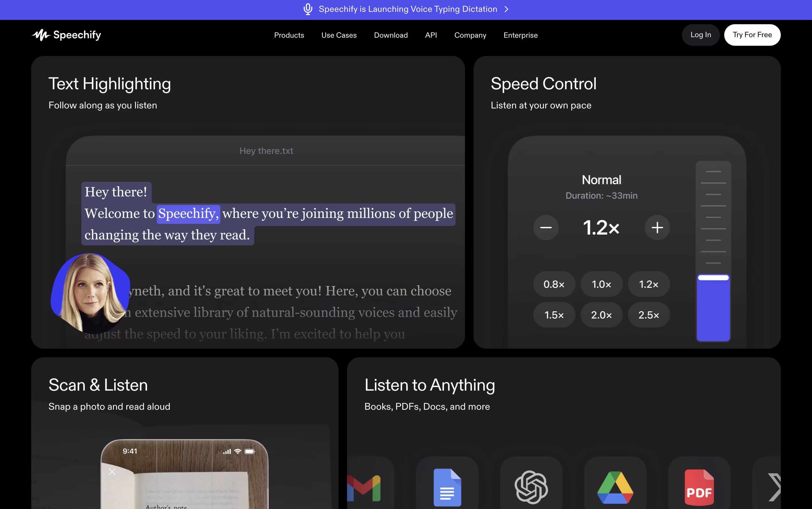Click the large 1.2× current speed value
This screenshot has height=509, width=812.
(x=601, y=228)
